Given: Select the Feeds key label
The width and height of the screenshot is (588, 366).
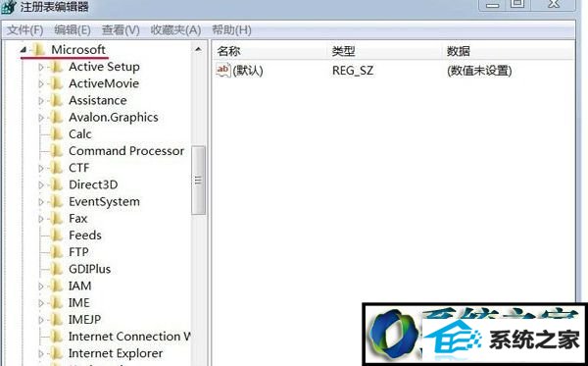Looking at the screenshot, I should click(85, 235).
